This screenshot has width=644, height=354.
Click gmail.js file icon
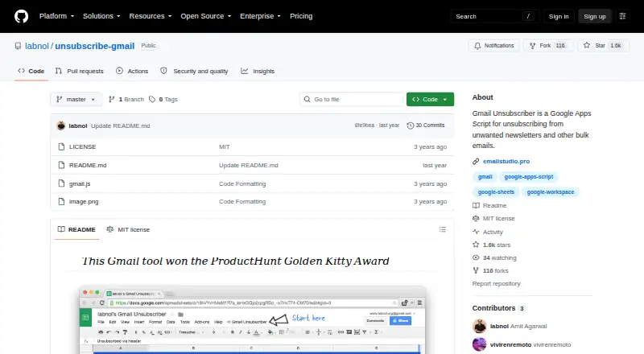(61, 183)
